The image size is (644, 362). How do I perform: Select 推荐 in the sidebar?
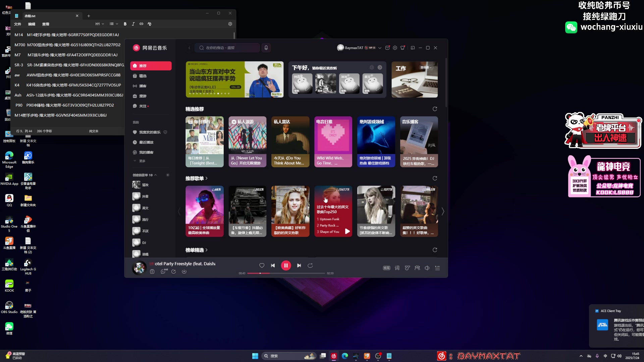tap(151, 66)
